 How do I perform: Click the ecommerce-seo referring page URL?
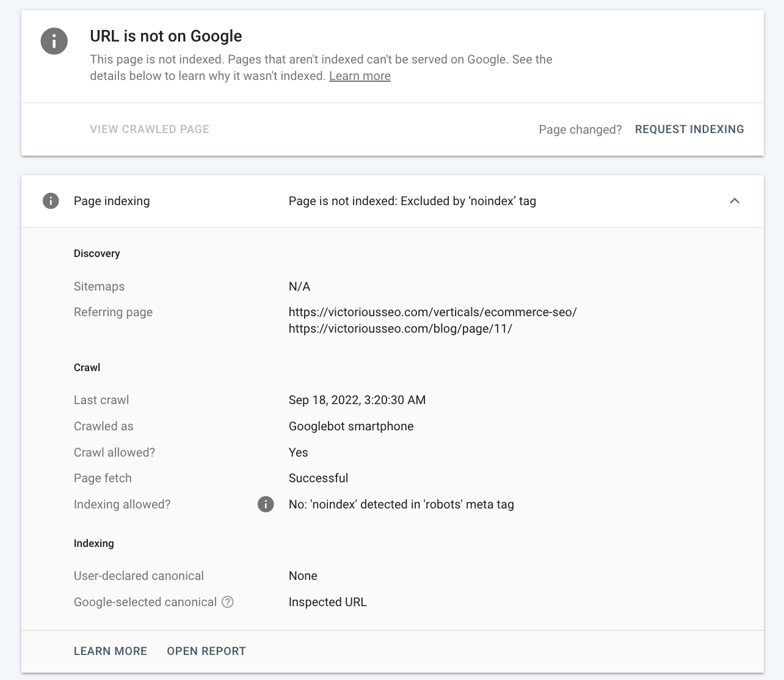coord(433,311)
